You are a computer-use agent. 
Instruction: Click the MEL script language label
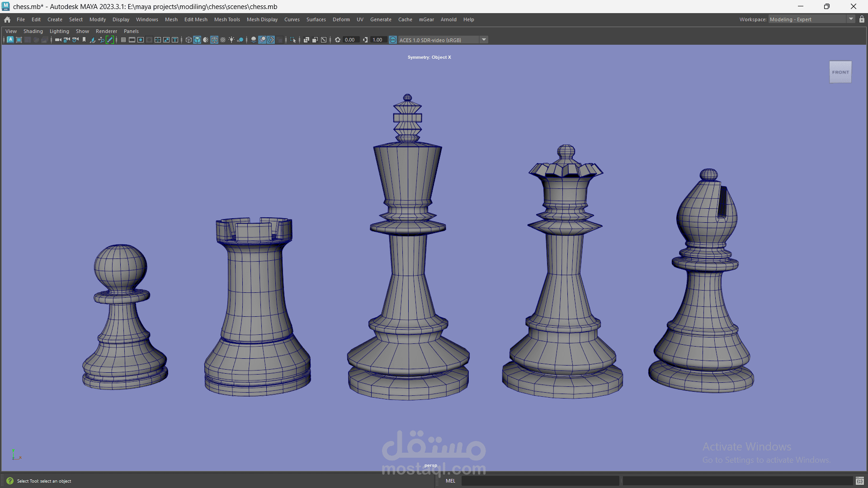click(450, 481)
